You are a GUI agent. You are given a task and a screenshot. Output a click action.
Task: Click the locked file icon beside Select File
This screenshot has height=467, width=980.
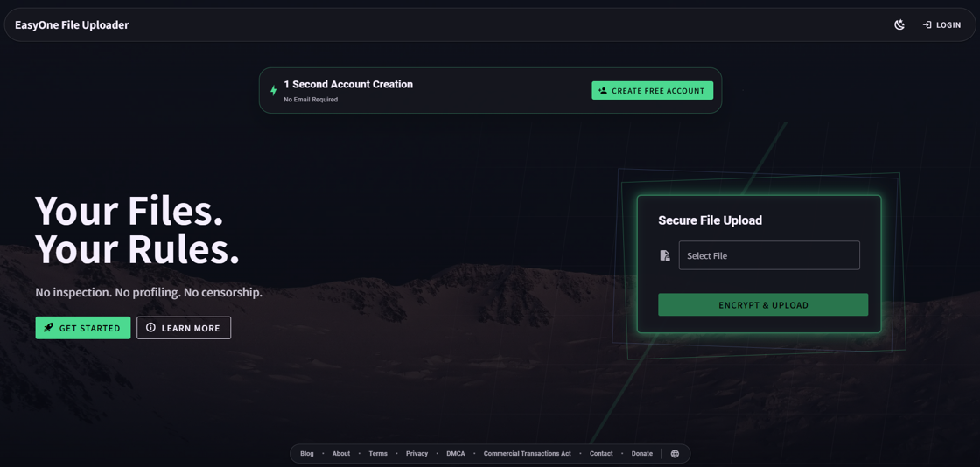tap(665, 255)
